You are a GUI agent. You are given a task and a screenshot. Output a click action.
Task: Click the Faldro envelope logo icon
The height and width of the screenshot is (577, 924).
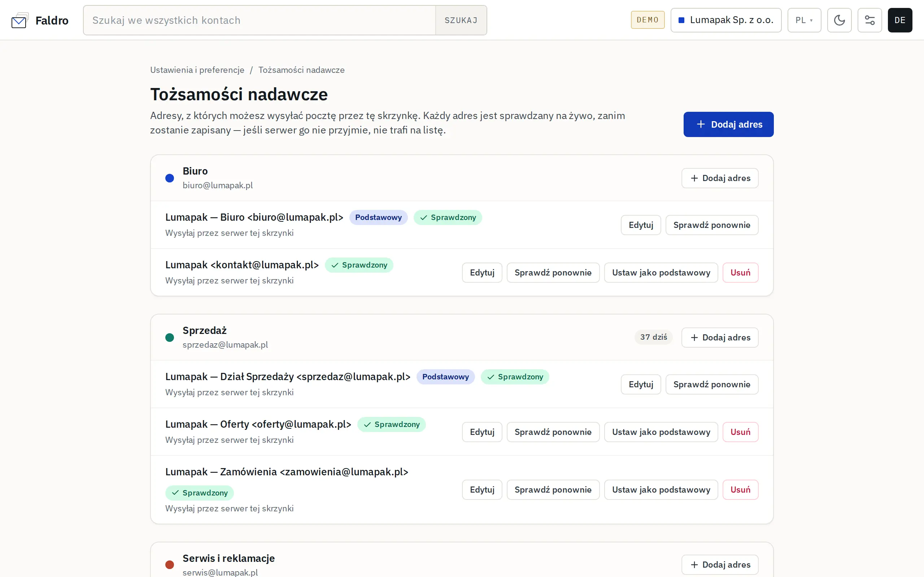point(20,20)
